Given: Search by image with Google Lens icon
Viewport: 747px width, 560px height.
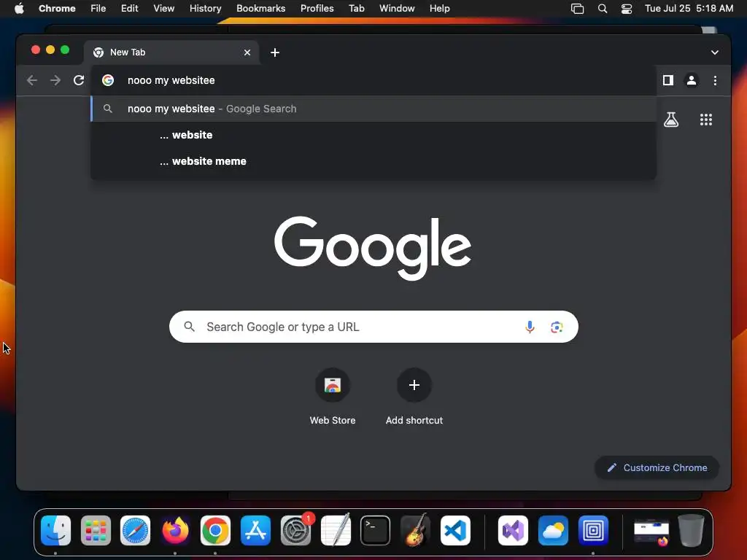Looking at the screenshot, I should pyautogui.click(x=557, y=327).
